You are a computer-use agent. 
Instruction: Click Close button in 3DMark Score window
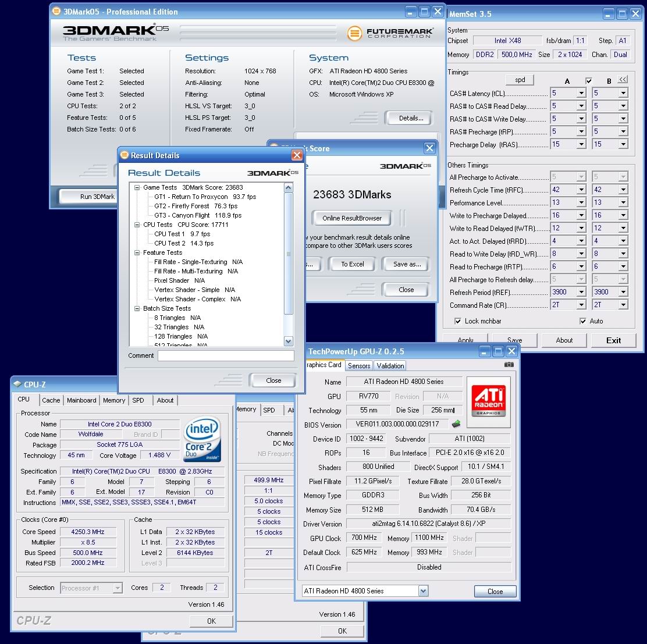[406, 290]
